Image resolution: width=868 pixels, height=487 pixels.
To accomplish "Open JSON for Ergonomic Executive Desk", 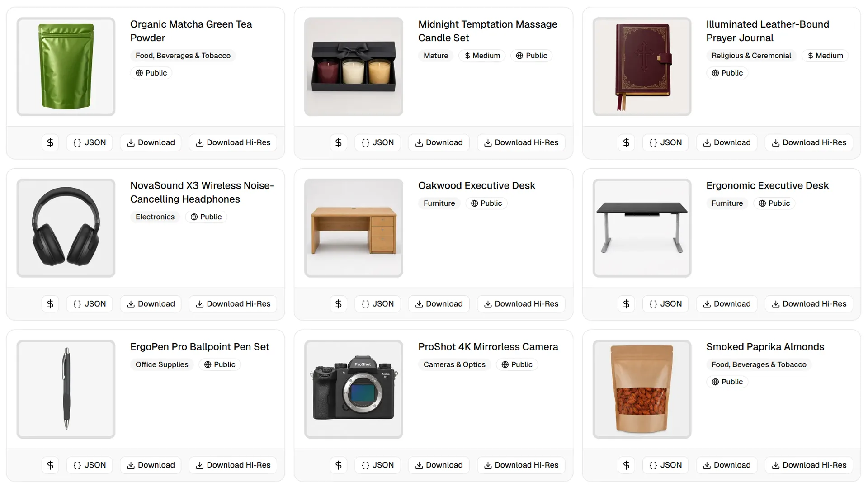I will pyautogui.click(x=665, y=304).
